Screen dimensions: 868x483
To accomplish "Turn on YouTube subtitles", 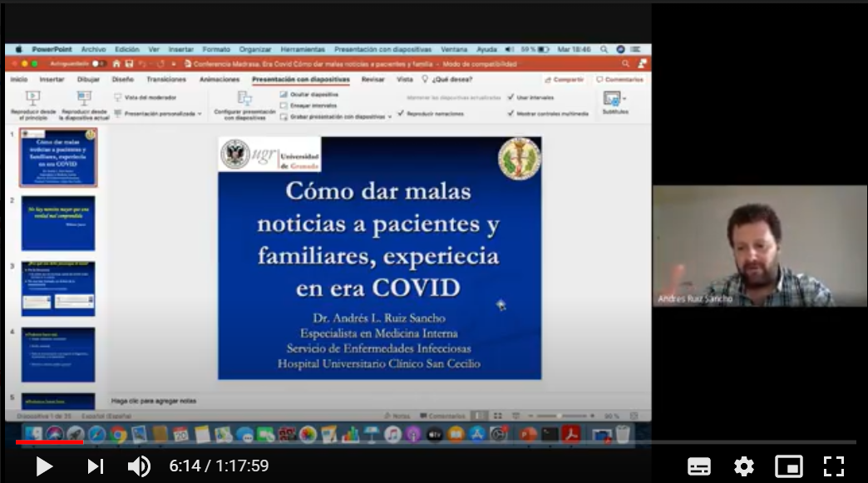I will (699, 466).
